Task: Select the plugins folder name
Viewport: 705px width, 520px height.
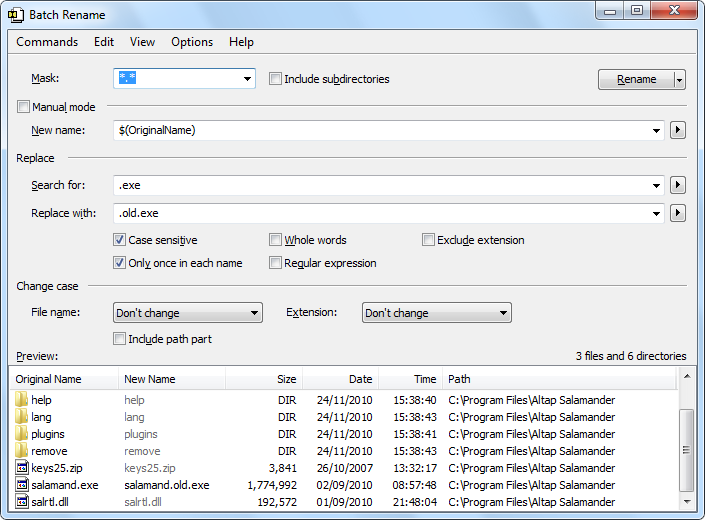Action: [x=48, y=434]
